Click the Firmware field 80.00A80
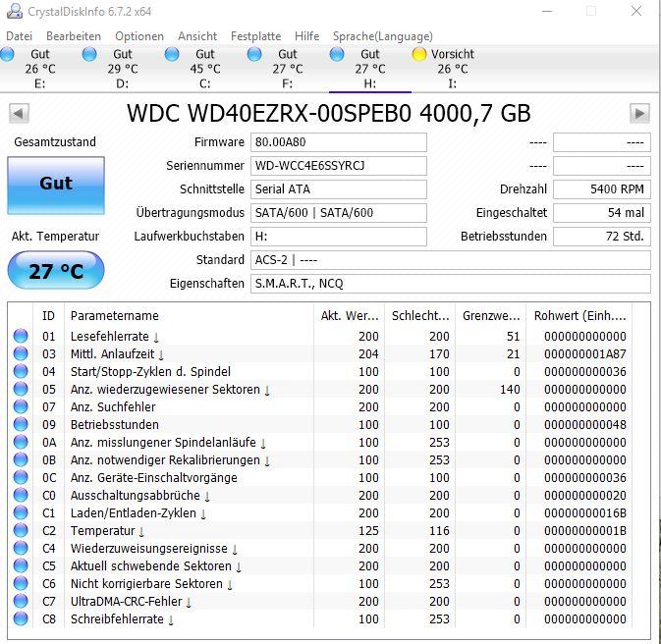661x644 pixels. click(339, 142)
